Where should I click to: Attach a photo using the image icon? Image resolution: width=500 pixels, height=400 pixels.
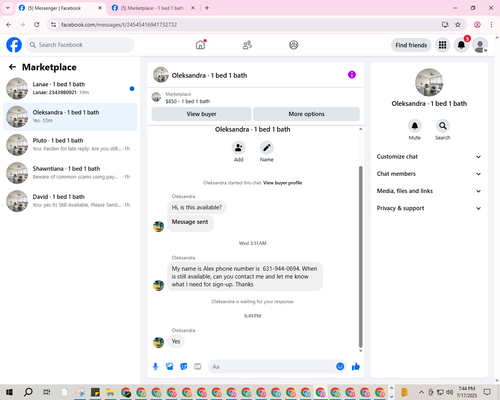coord(170,367)
